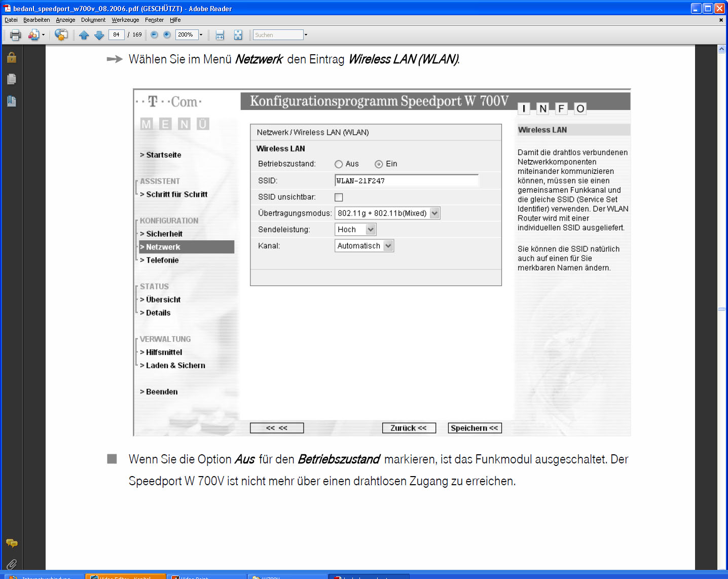This screenshot has width=728, height=579.
Task: Click the page number field showing 84
Action: pos(117,34)
